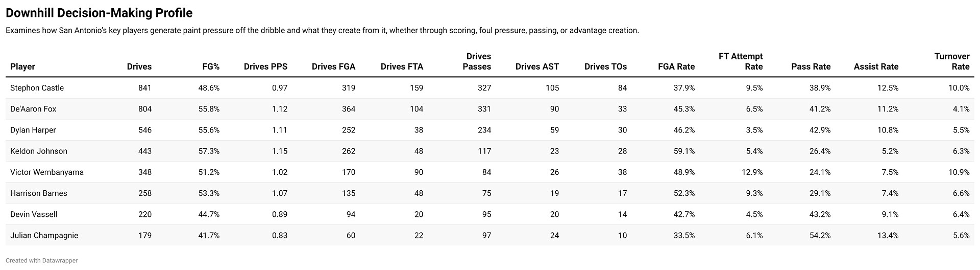This screenshot has width=980, height=270.
Task: Click the Drives FTA column header
Action: pyautogui.click(x=402, y=66)
